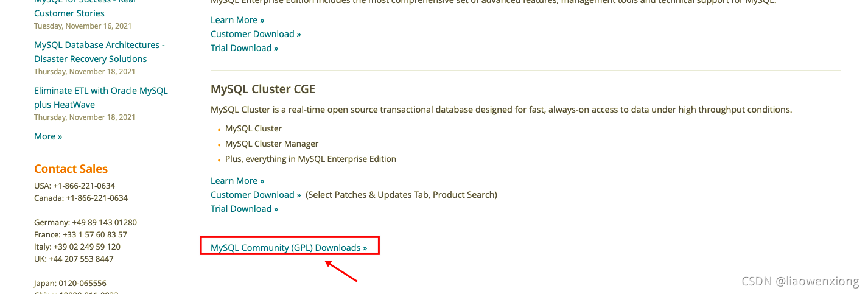The height and width of the screenshot is (294, 868).
Task: Click Learn More above MySQL Cluster CGE heading
Action: pyautogui.click(x=237, y=20)
